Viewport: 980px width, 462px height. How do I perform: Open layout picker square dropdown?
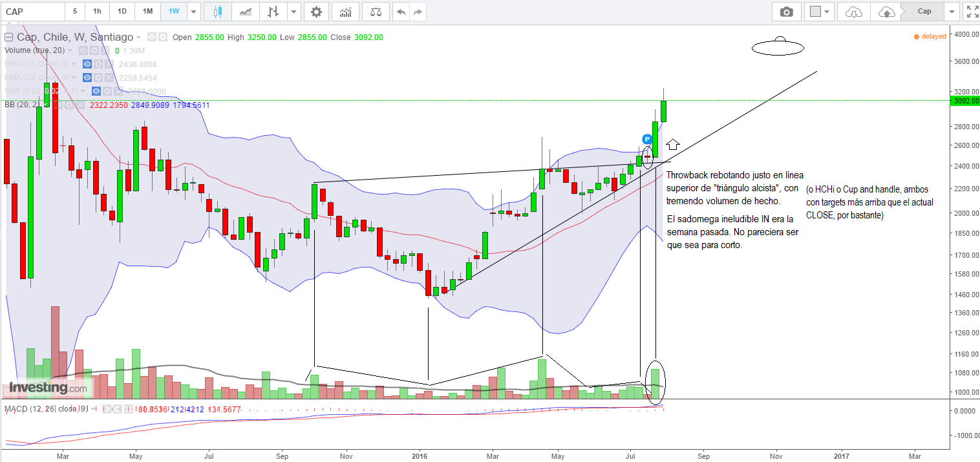(820, 12)
